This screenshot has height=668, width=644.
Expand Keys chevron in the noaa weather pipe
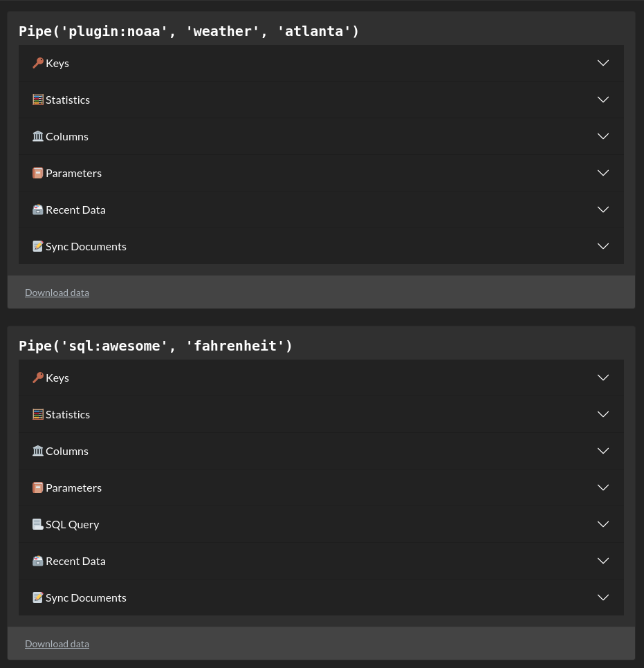602,63
